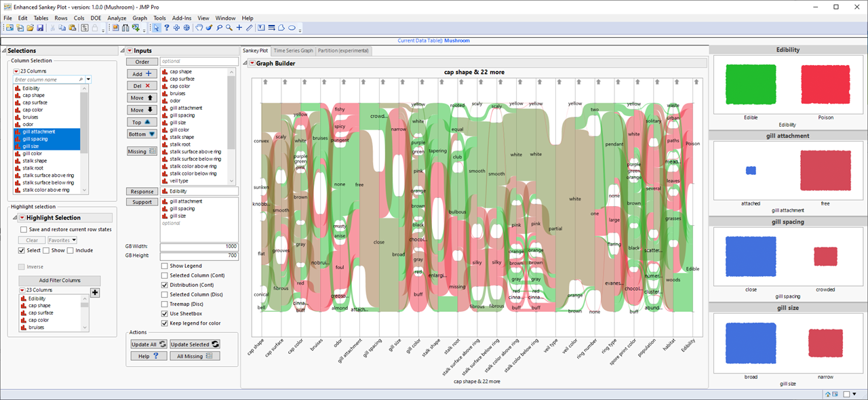The image size is (868, 400).
Task: Select the Magnifier zoom tool
Action: [x=229, y=28]
